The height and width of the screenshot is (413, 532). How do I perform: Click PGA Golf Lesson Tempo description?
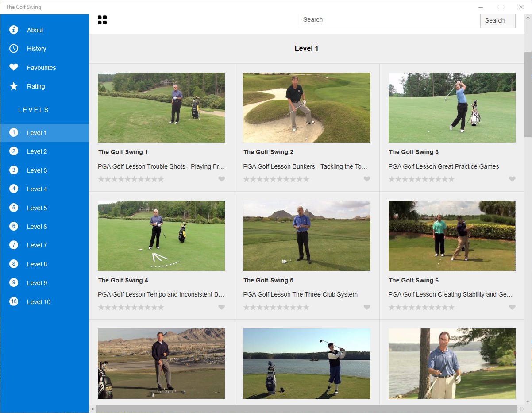click(161, 294)
